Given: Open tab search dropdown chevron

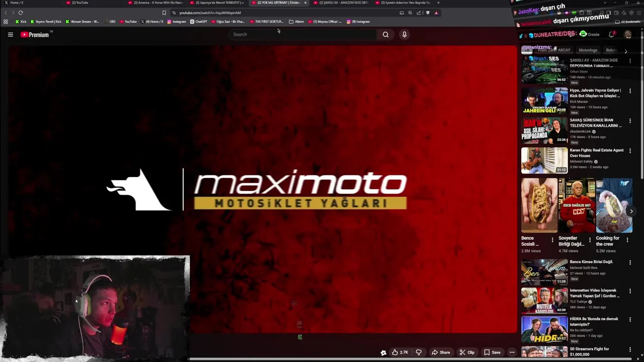Looking at the screenshot, I should click(605, 3).
